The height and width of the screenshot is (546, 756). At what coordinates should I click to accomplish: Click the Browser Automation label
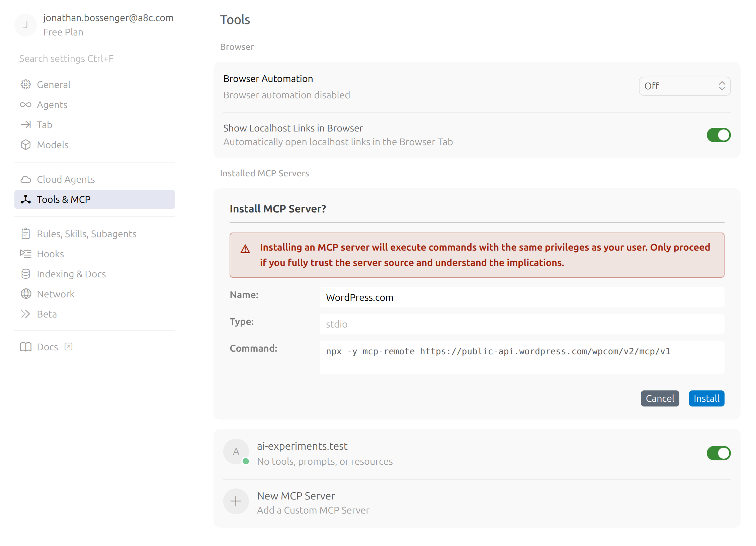pyautogui.click(x=268, y=79)
